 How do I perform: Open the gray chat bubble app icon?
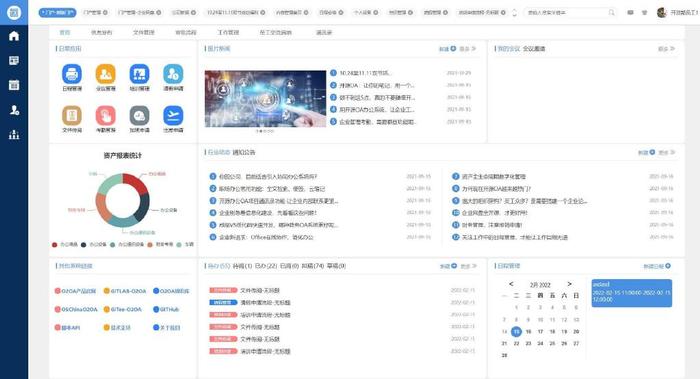[139, 116]
